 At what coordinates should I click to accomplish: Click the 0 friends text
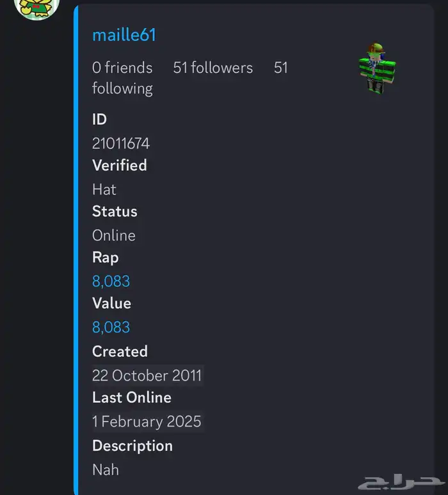click(x=122, y=68)
